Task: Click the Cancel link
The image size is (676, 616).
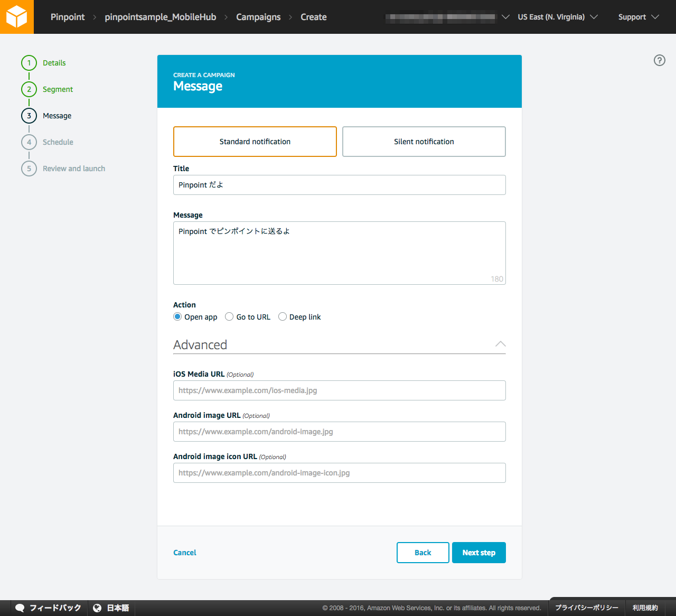Action: point(185,553)
